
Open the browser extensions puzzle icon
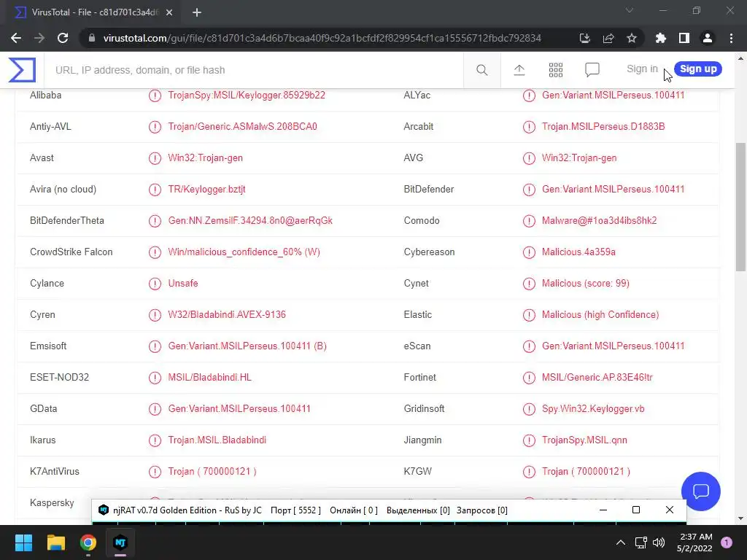pos(661,38)
